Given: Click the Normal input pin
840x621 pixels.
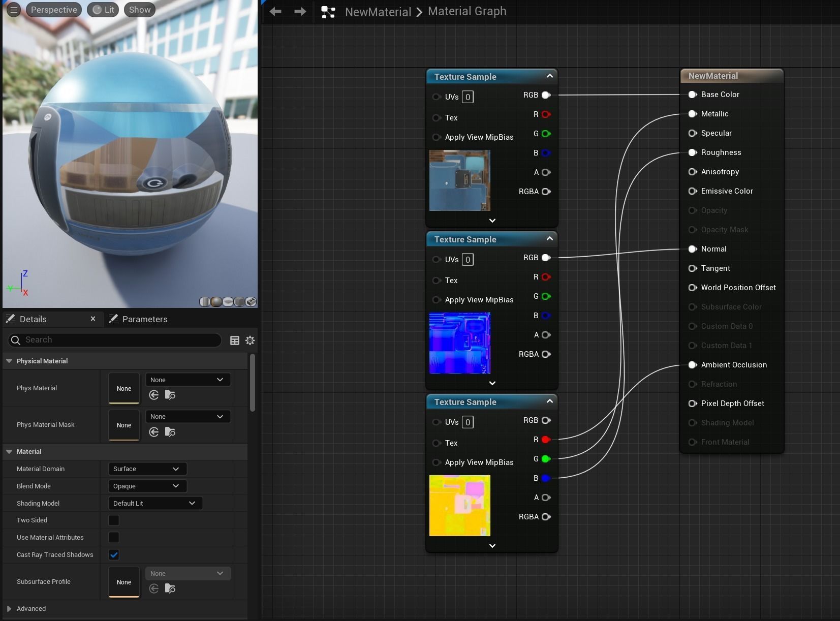Looking at the screenshot, I should 692,249.
